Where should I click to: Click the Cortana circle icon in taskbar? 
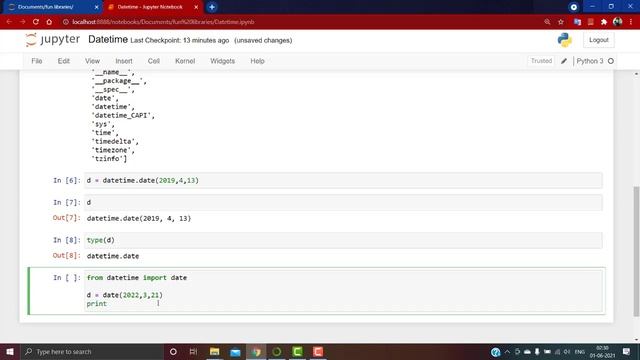tap(173, 351)
